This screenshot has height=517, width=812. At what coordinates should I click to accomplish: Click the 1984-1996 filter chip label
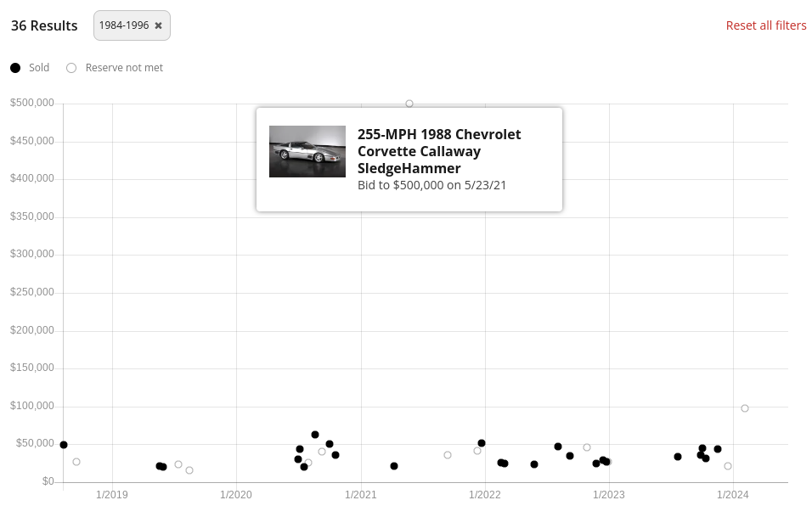tap(124, 25)
